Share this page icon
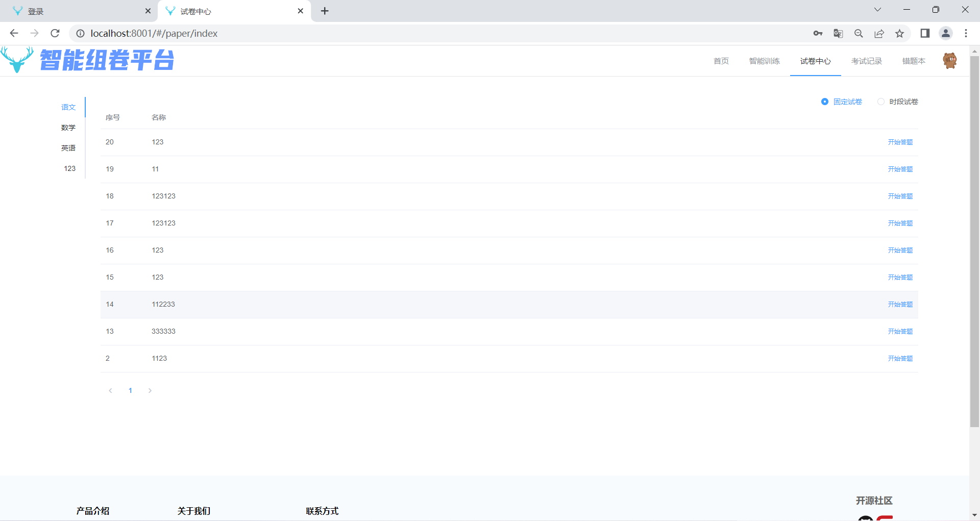The height and width of the screenshot is (521, 980). [x=879, y=33]
